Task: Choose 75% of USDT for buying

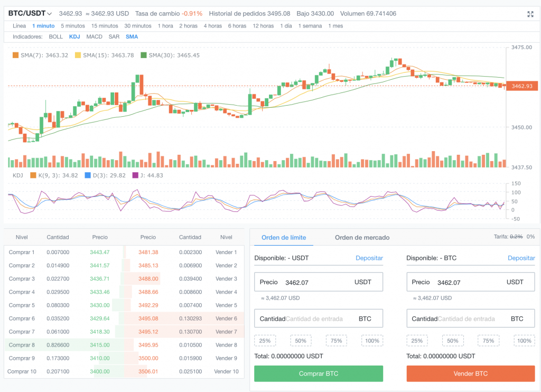Action: tap(337, 341)
